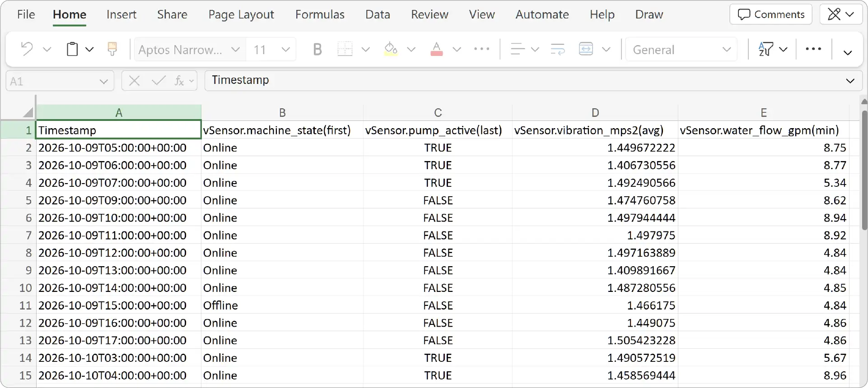Open the editing mode pen menu
This screenshot has width=868, height=388.
[840, 14]
